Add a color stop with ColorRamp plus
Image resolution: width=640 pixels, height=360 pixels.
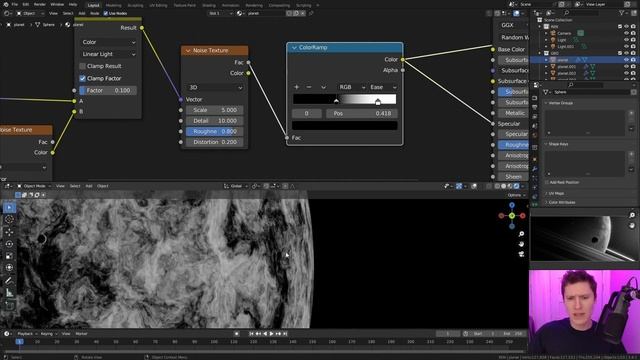coord(297,87)
